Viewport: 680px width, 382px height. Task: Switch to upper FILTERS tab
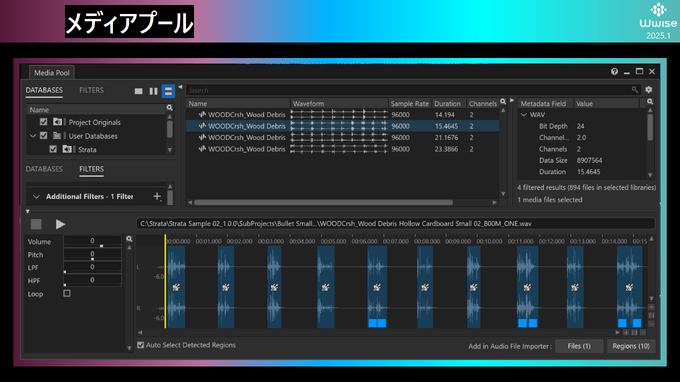tap(92, 90)
